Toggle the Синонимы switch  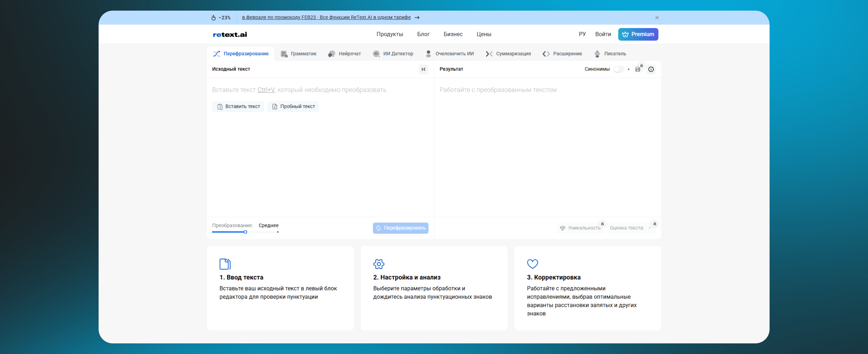[x=618, y=69]
